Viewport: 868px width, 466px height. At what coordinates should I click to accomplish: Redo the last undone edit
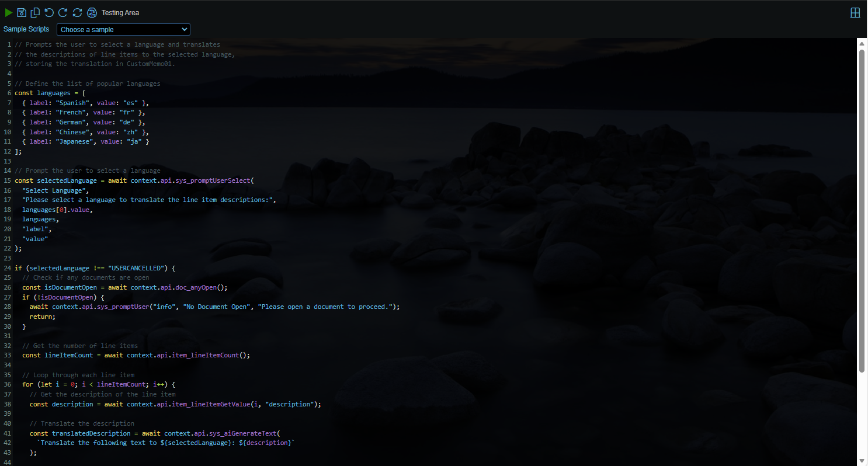pos(63,12)
